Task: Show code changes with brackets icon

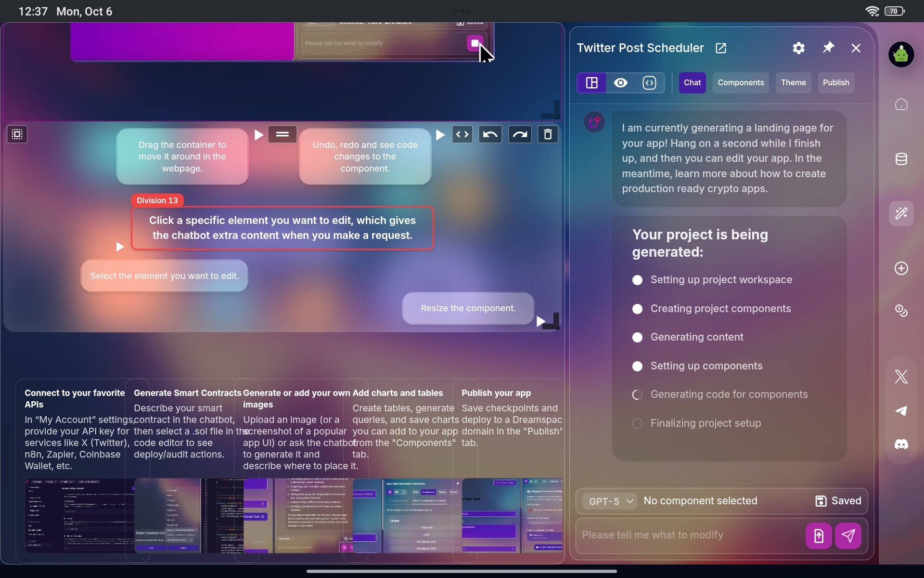Action: pyautogui.click(x=462, y=134)
